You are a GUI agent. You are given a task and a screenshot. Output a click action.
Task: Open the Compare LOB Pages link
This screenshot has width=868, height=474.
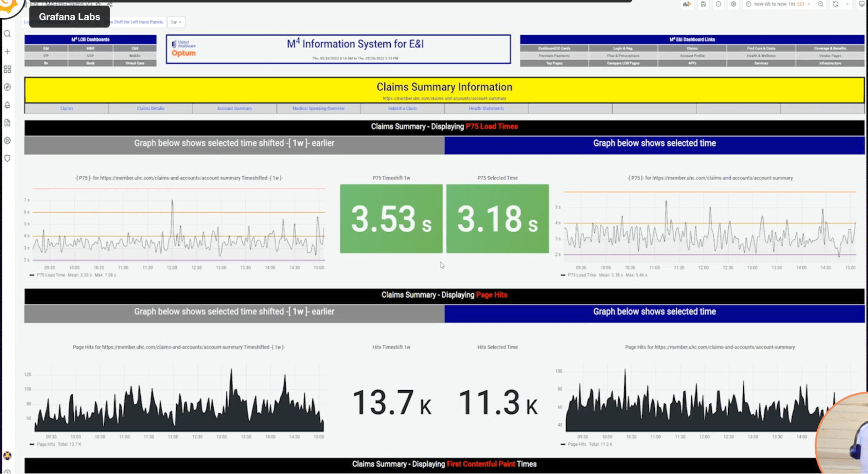point(623,63)
